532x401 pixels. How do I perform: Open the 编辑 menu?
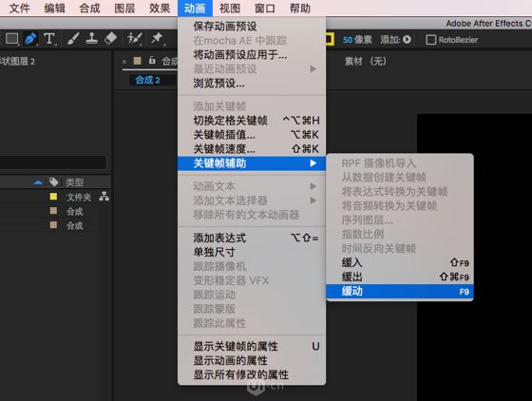point(55,8)
